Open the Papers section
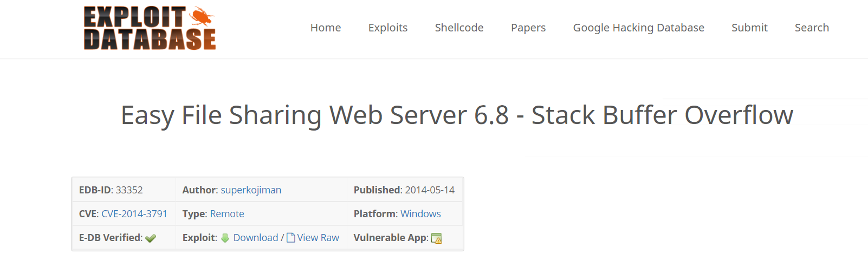Image resolution: width=868 pixels, height=253 pixels. coord(528,28)
